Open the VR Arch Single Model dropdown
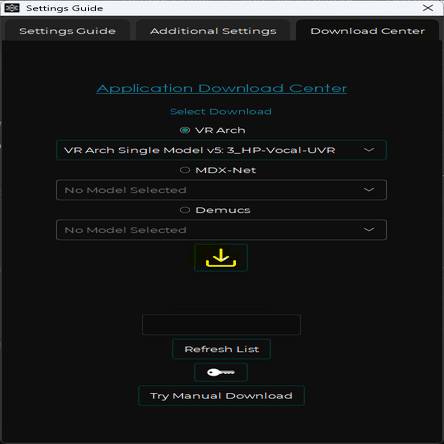 click(221, 150)
